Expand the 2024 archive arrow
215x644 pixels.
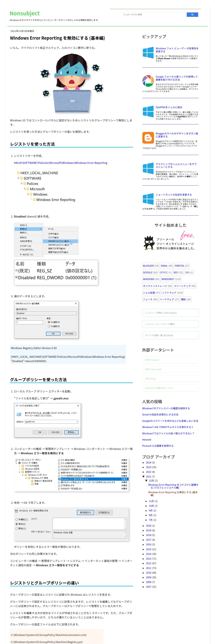click(143, 462)
